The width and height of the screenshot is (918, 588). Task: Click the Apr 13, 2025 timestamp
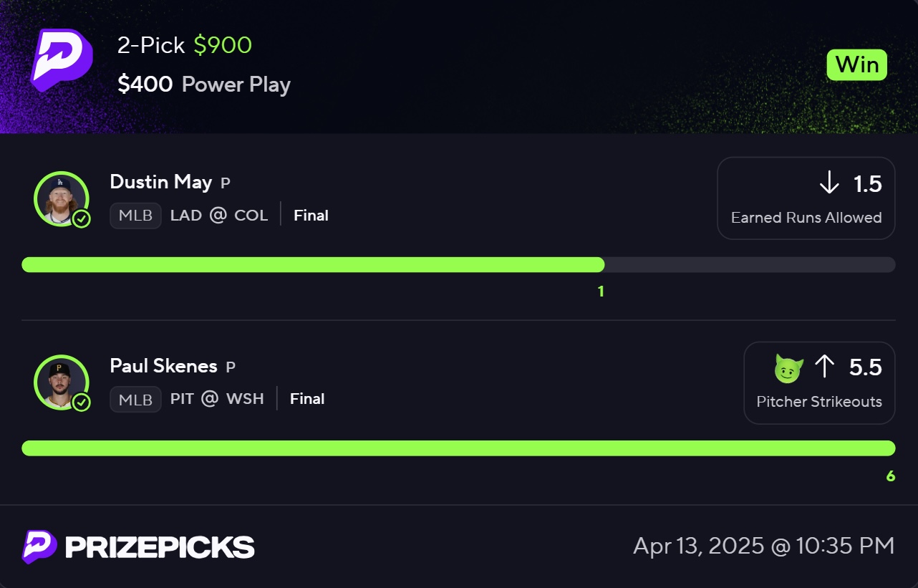click(764, 546)
